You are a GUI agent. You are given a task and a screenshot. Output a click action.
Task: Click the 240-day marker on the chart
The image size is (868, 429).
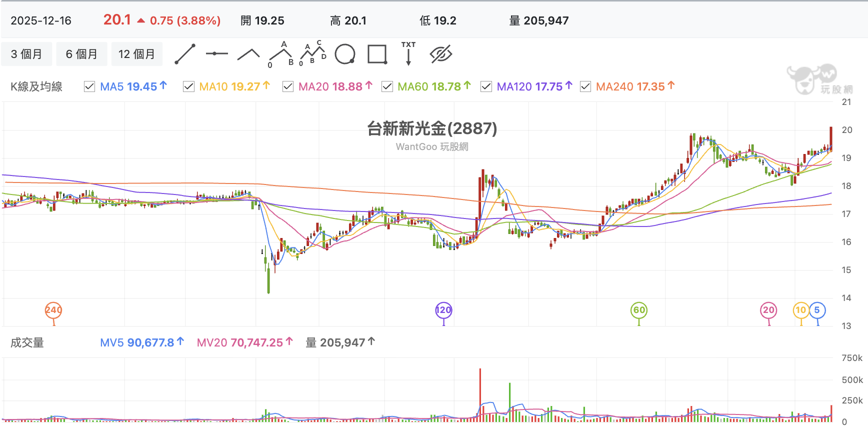(53, 310)
